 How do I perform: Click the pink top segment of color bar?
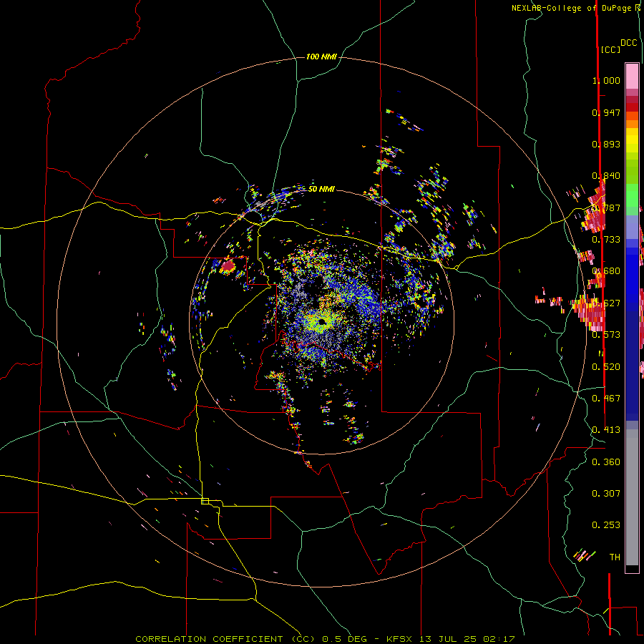[x=632, y=76]
